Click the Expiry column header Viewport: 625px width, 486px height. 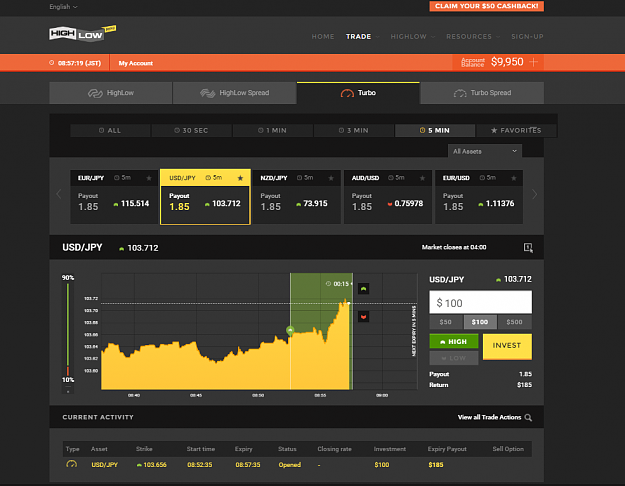[244, 449]
